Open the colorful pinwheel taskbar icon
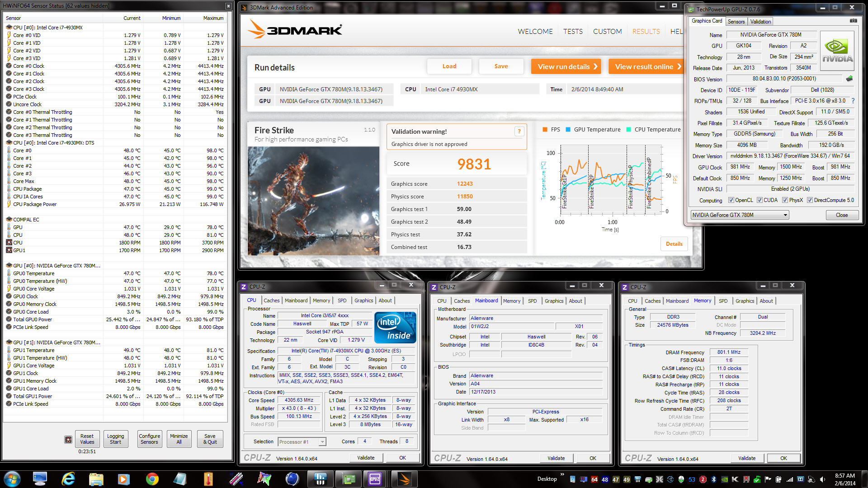The height and width of the screenshot is (488, 868). coord(264,479)
